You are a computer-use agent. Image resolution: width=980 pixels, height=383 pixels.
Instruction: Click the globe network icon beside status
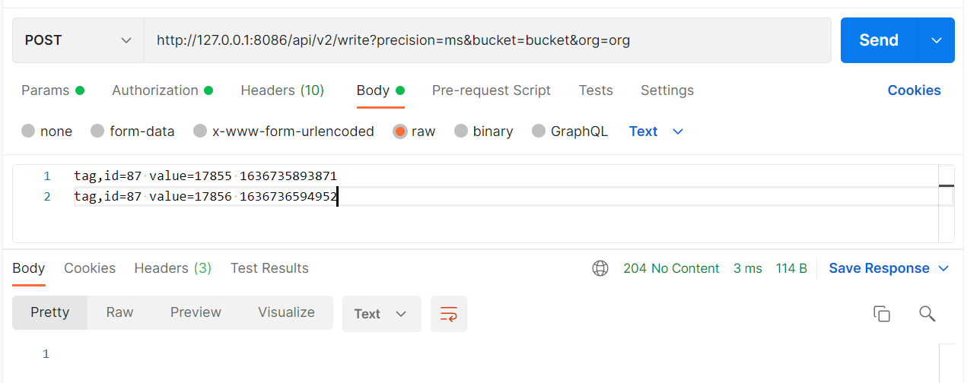point(600,268)
